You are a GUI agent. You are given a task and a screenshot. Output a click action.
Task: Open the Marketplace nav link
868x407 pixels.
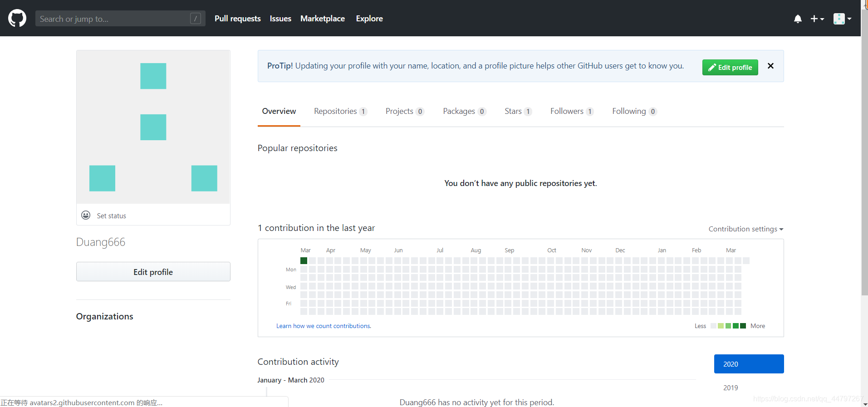[323, 19]
